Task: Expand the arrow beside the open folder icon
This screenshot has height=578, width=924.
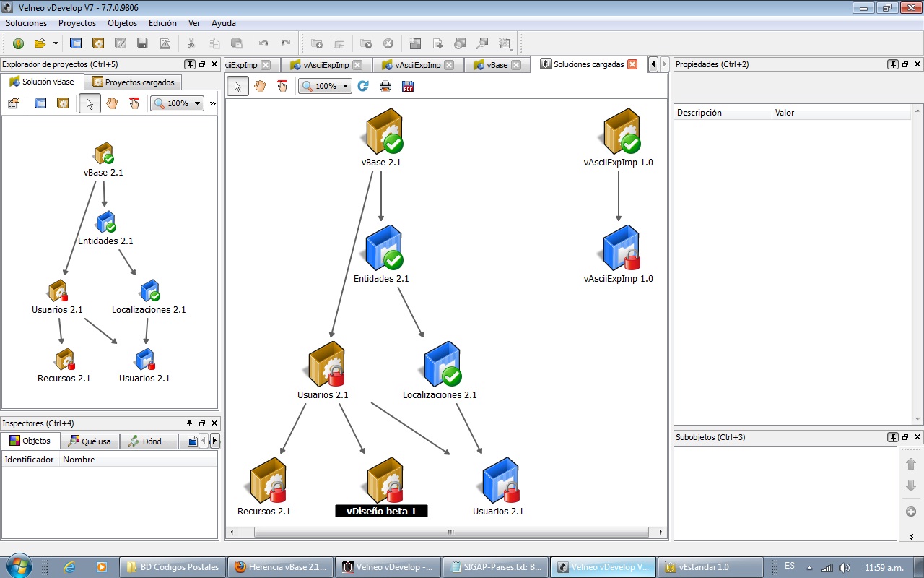Action: coord(56,43)
